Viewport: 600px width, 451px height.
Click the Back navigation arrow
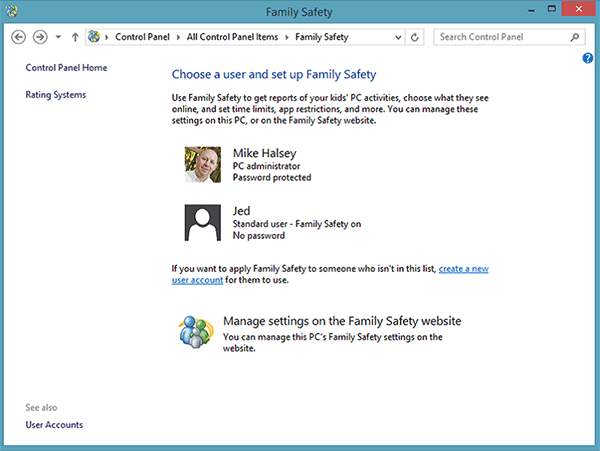pos(19,37)
